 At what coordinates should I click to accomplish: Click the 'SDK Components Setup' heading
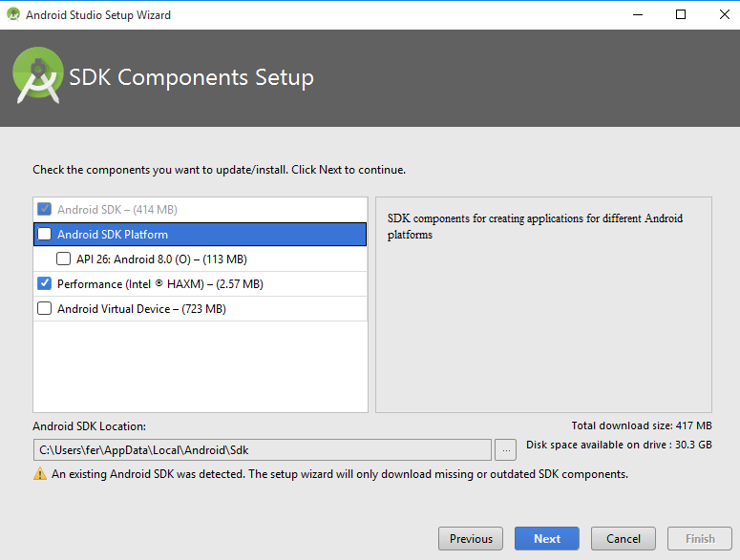pos(191,77)
